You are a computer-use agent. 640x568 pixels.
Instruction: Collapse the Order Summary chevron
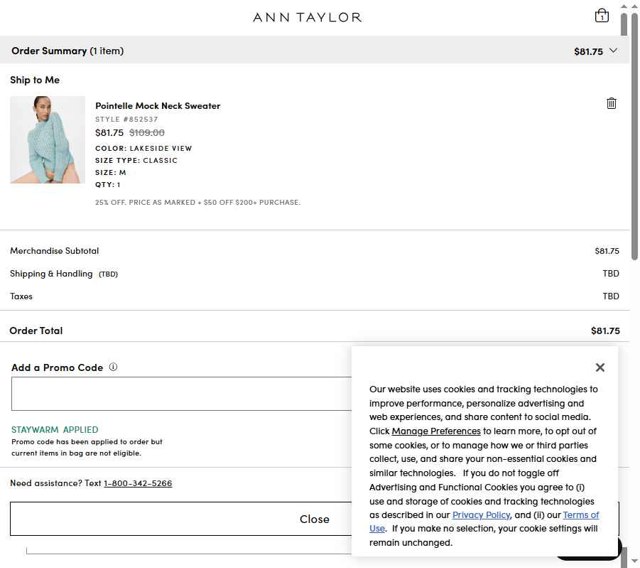[613, 51]
